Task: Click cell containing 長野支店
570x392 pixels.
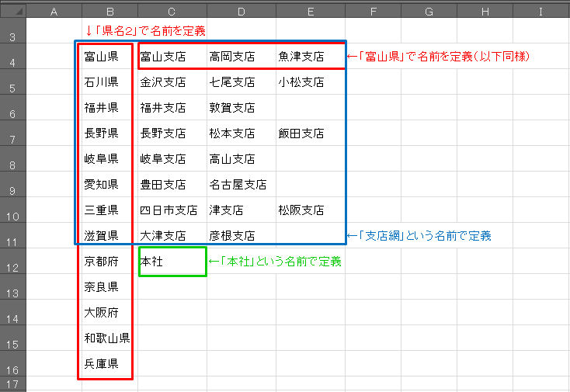Action: click(172, 133)
